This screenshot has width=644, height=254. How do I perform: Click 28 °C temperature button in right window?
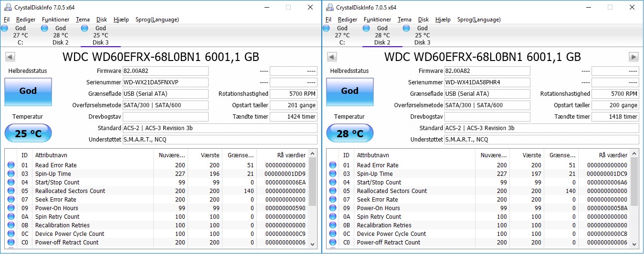click(x=350, y=133)
